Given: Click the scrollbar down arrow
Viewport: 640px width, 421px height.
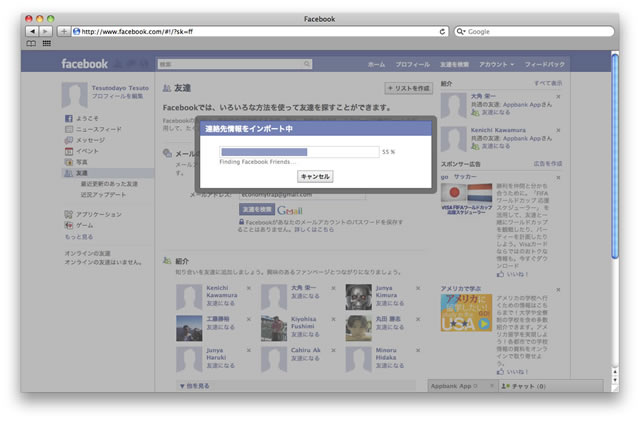Looking at the screenshot, I should click(x=615, y=380).
